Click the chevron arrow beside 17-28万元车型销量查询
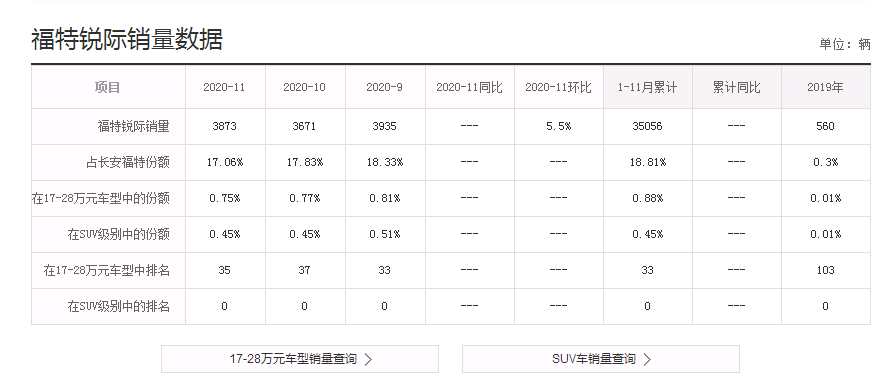 [x=368, y=359]
